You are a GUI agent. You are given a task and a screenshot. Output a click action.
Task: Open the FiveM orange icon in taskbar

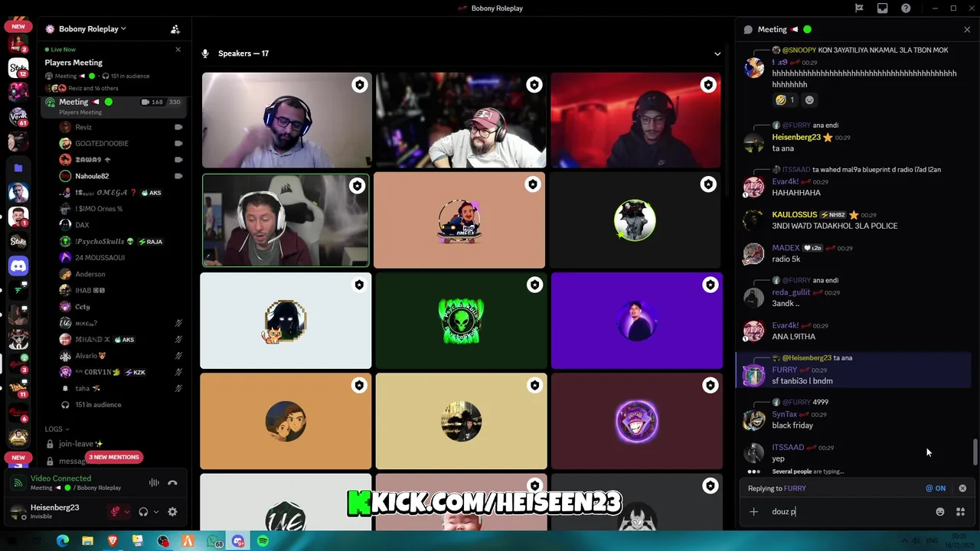(188, 541)
